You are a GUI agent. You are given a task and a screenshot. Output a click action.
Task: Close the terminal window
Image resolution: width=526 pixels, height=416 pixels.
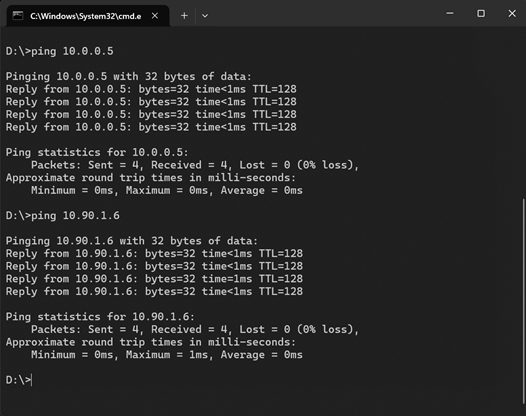tap(512, 13)
